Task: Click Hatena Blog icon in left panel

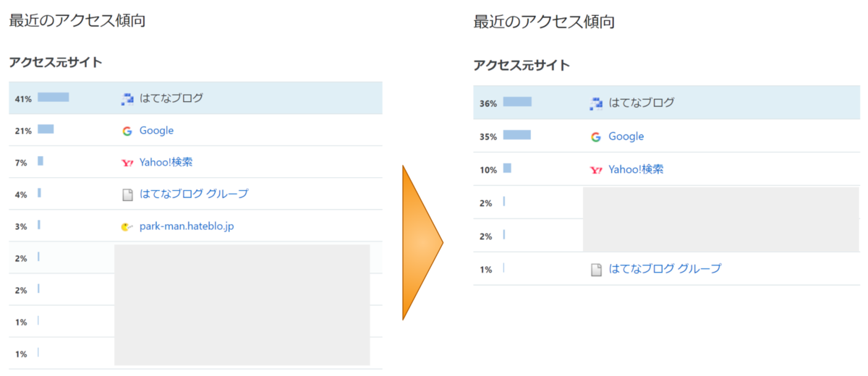Action: pos(127,99)
